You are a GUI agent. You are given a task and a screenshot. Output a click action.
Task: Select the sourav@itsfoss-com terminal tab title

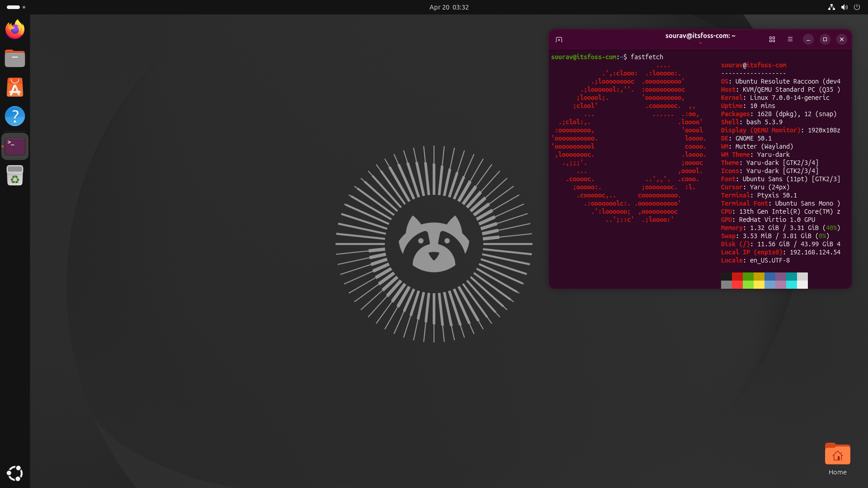pos(700,36)
